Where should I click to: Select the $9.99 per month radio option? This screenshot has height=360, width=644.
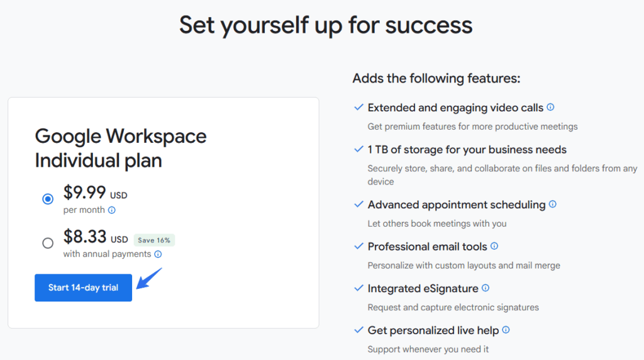(48, 199)
